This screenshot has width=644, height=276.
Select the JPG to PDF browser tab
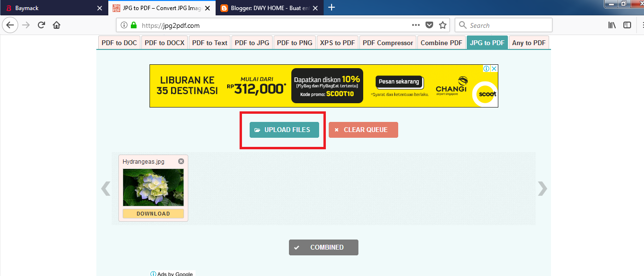tap(162, 8)
